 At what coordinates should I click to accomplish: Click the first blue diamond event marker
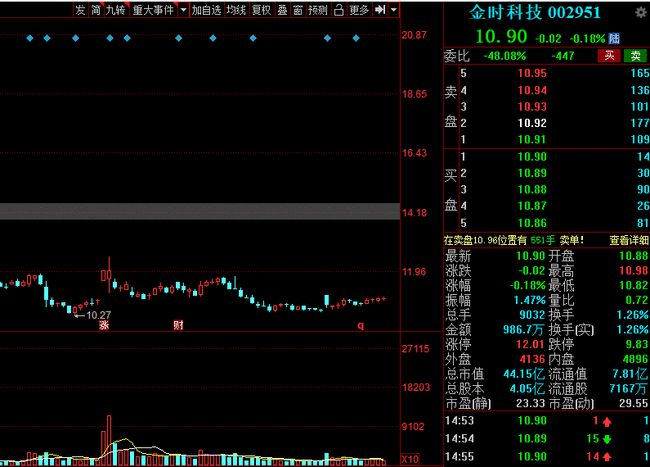30,38
